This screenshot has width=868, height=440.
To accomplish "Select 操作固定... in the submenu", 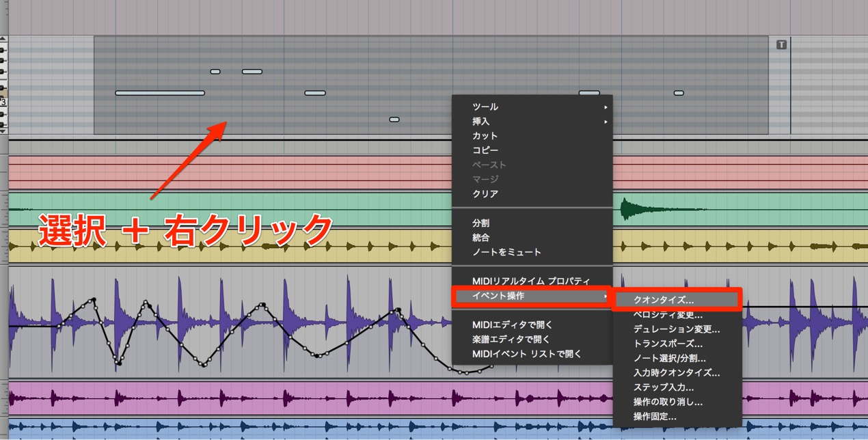I will (x=677, y=416).
